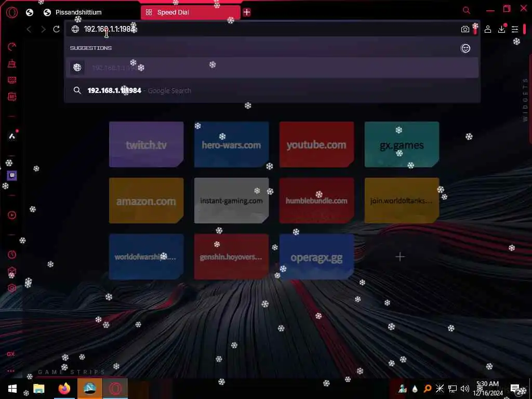This screenshot has height=399, width=532.
Task: Open the Twitch sidebar panel
Action: pos(12,176)
